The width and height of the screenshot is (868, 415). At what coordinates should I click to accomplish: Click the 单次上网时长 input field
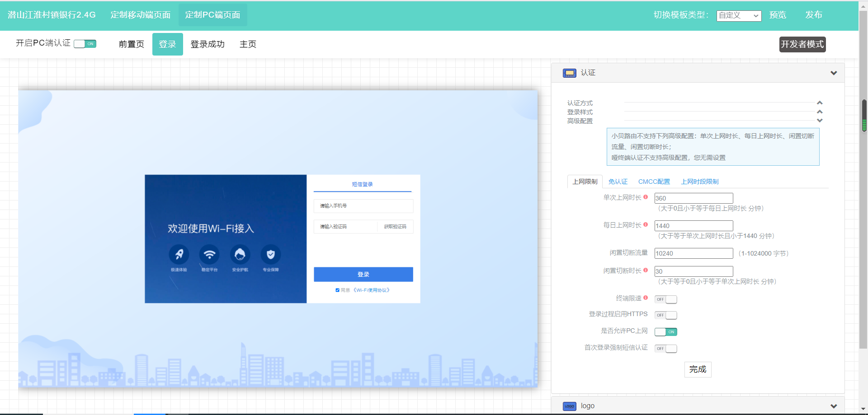(694, 198)
